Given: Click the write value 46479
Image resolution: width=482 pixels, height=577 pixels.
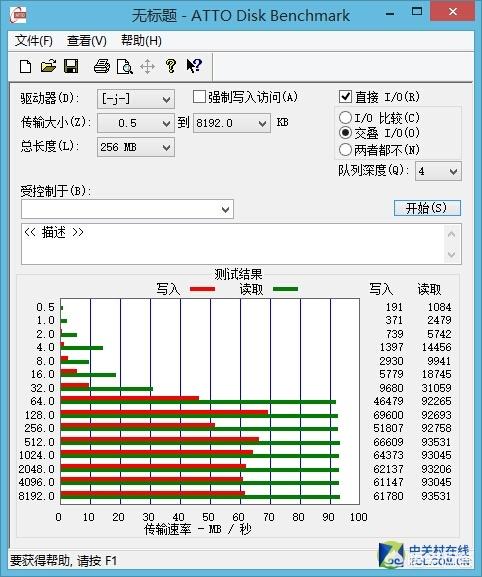Looking at the screenshot, I should [x=389, y=401].
